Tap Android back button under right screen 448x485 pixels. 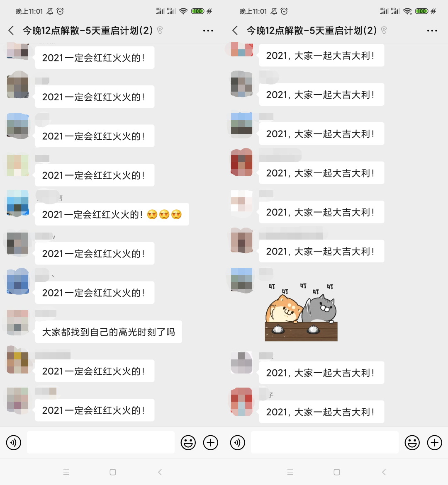pyautogui.click(x=384, y=472)
